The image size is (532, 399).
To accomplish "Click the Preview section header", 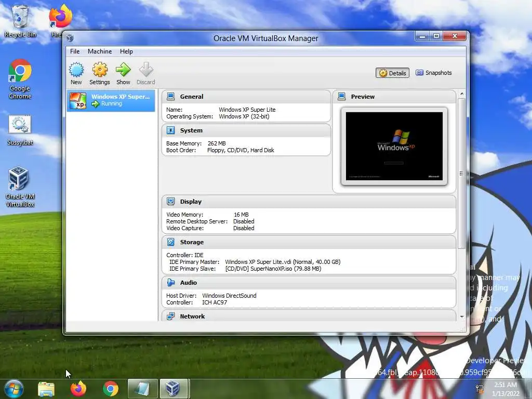I will (x=394, y=97).
